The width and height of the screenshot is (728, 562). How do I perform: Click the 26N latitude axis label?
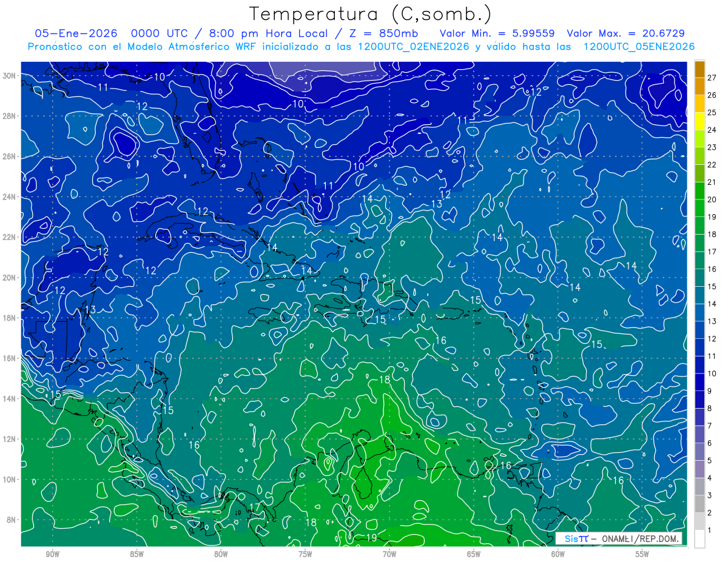10,156
